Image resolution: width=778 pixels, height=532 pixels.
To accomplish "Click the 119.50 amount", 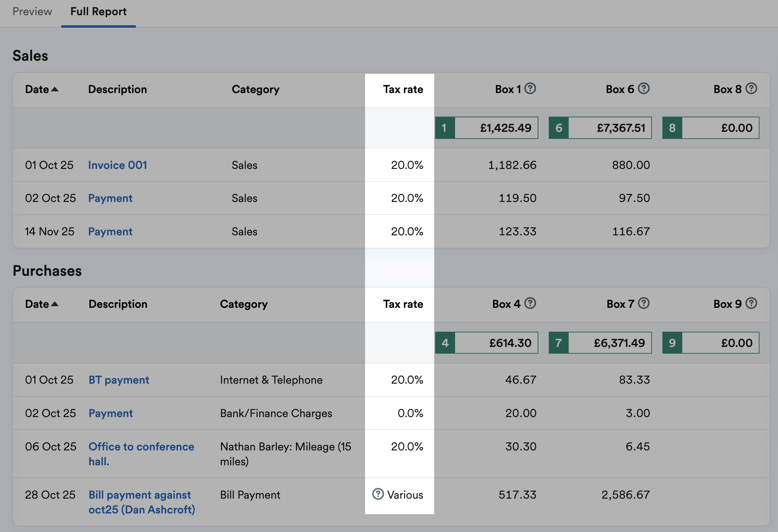I will click(517, 198).
